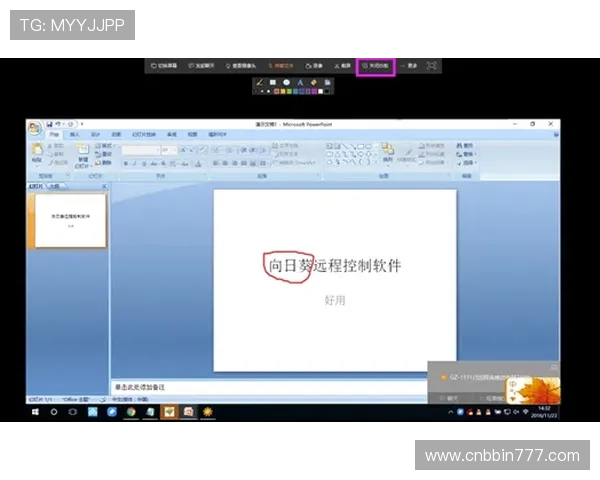Viewport: 600px width, 480px height.
Task: Toggle Underline formatting in font group
Action: pyautogui.click(x=144, y=164)
